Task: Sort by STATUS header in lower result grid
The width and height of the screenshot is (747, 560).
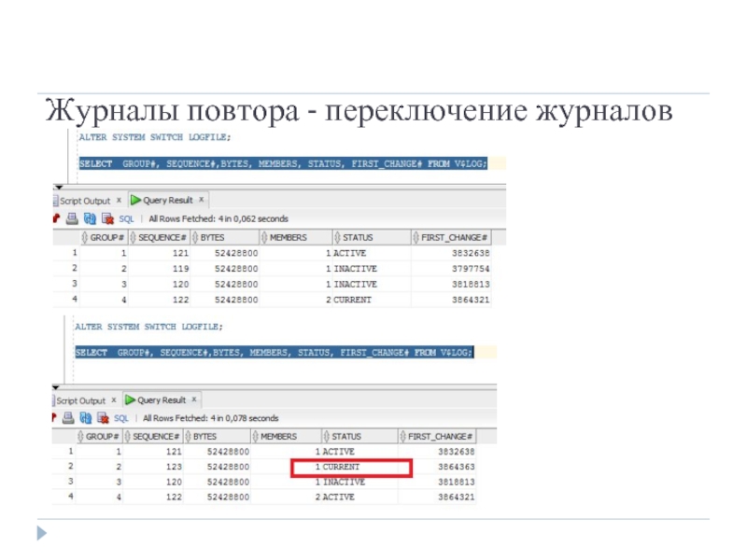Action: click(359, 436)
